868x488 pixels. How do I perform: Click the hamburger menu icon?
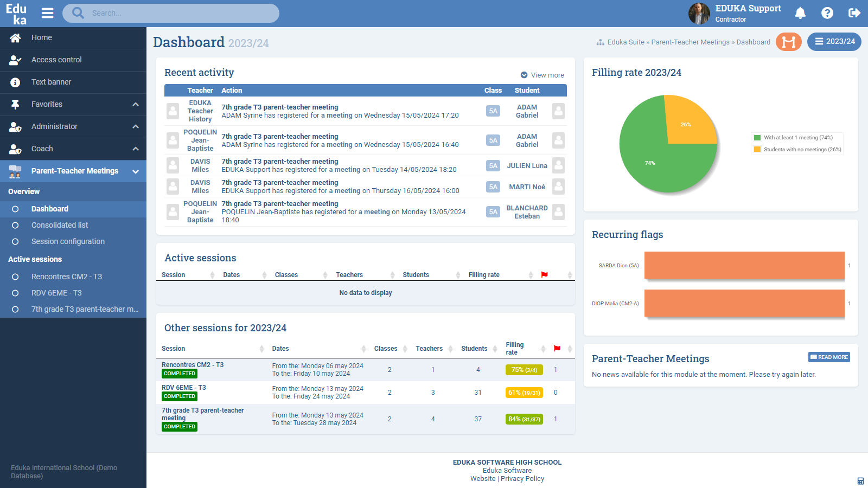(x=47, y=14)
